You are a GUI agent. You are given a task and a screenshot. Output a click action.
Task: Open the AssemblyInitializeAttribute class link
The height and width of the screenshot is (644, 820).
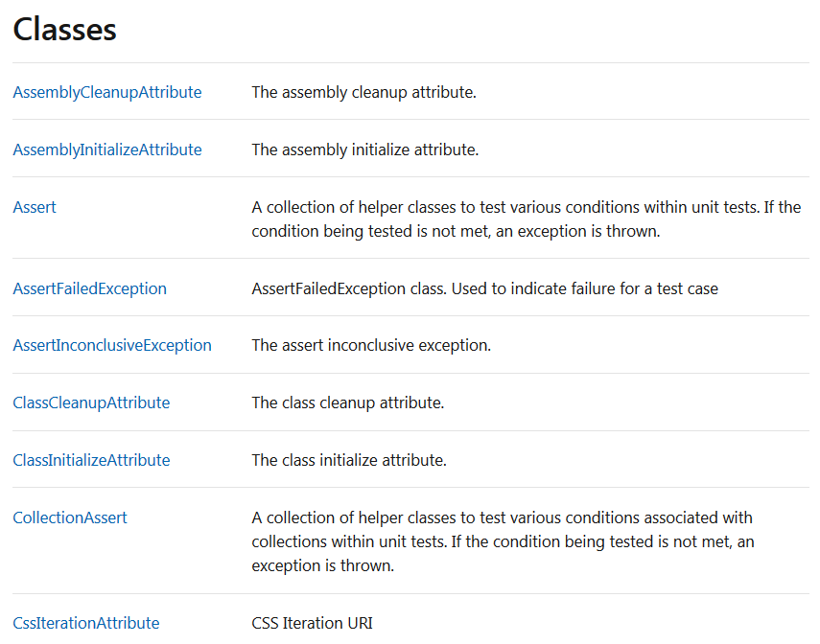[x=107, y=149]
